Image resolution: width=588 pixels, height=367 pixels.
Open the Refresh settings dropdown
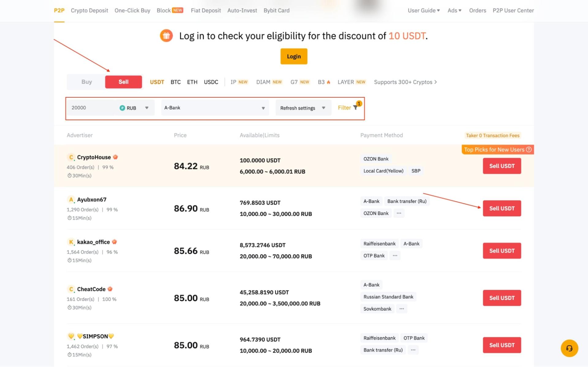click(303, 108)
